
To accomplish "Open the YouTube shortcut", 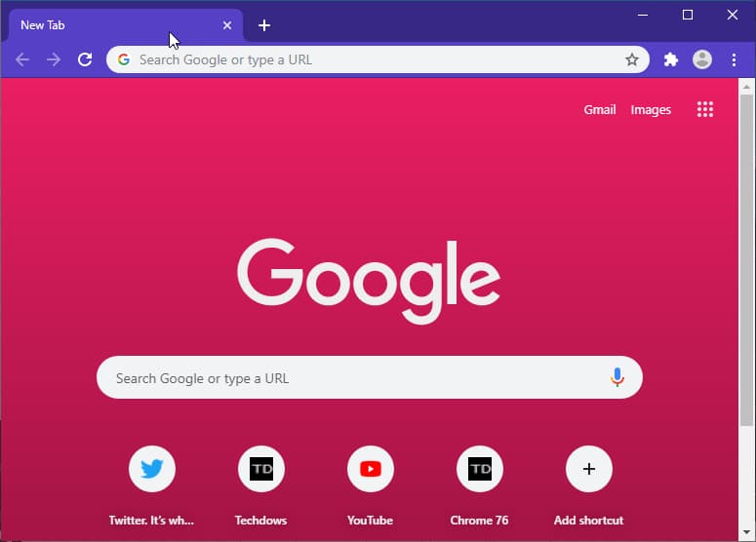I will click(371, 469).
